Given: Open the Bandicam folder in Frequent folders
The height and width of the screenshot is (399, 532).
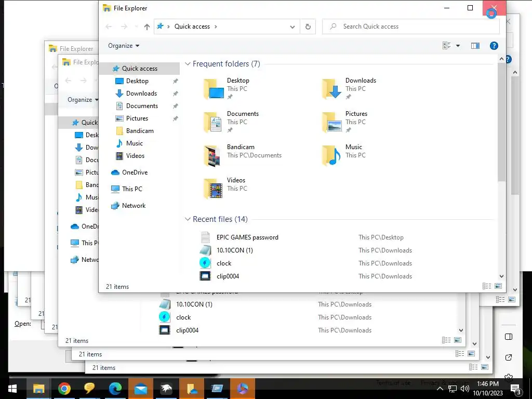Looking at the screenshot, I should pos(243,155).
